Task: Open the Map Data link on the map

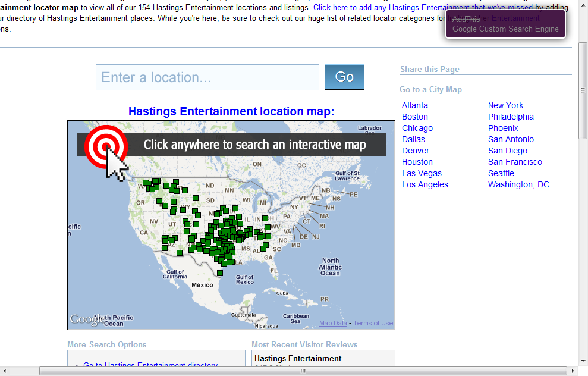Action: point(333,323)
